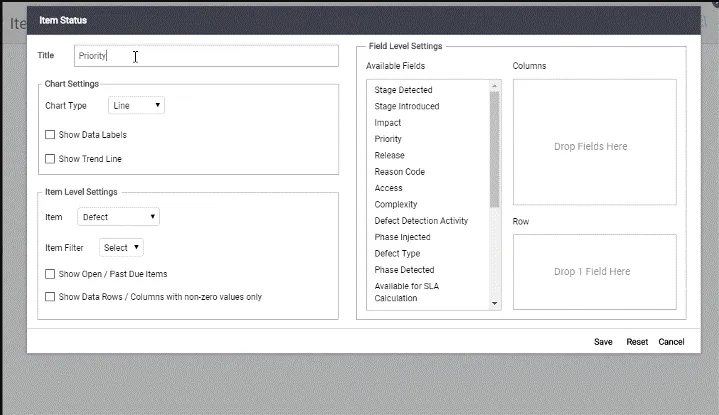Check Show Open / Past Due Items
The height and width of the screenshot is (415, 719).
tap(50, 274)
